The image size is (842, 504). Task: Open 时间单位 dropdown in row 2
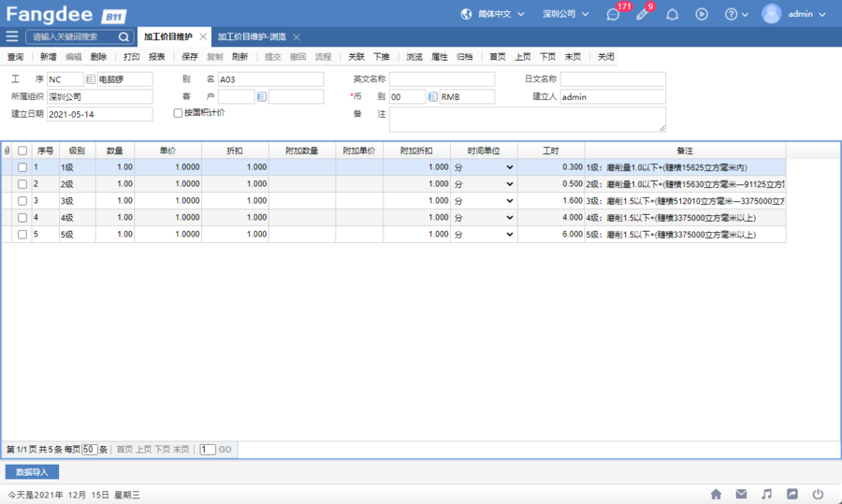[x=484, y=184]
